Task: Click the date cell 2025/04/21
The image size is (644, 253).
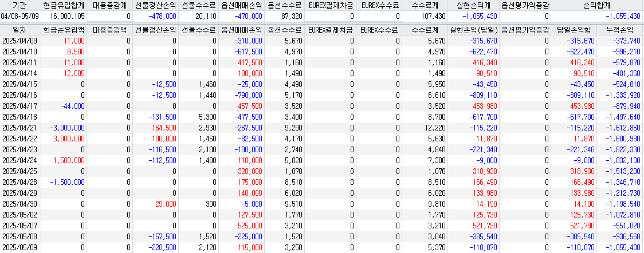Action: click(20, 128)
